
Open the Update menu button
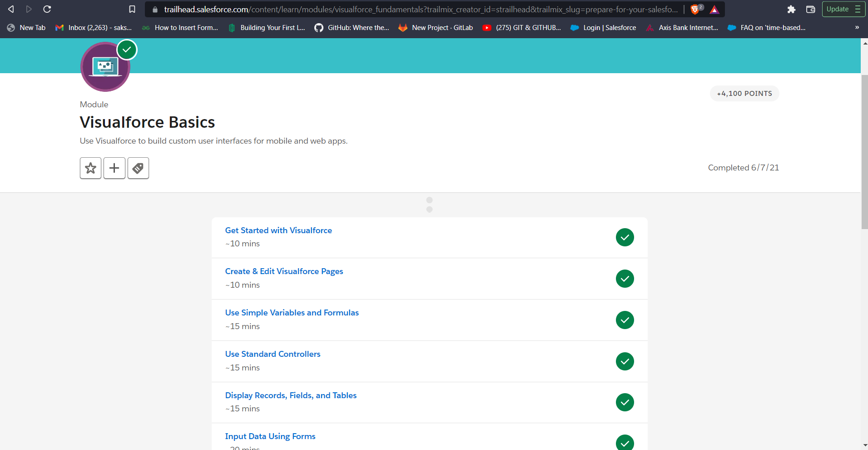843,9
